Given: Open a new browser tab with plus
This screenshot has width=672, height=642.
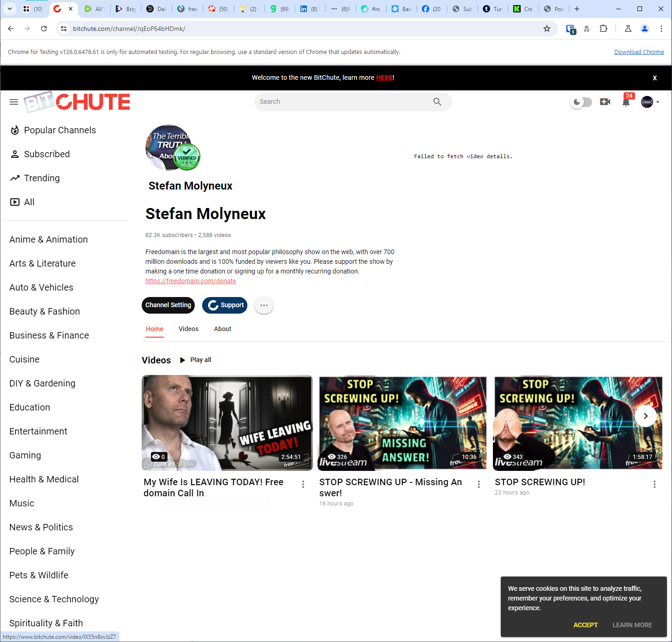Looking at the screenshot, I should click(577, 9).
